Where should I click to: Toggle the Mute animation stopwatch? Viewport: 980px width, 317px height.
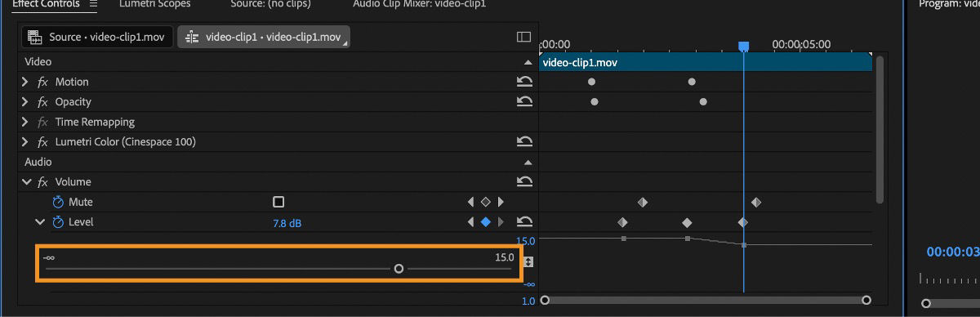pos(58,202)
